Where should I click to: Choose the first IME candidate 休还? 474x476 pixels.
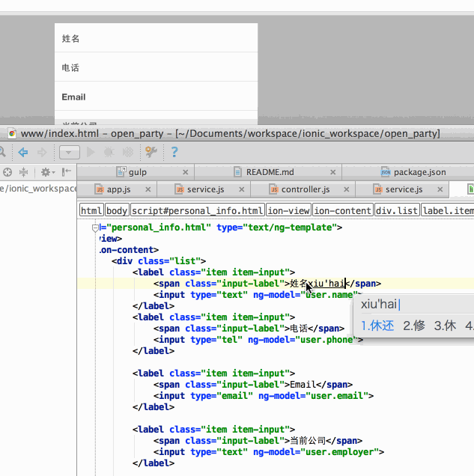click(x=377, y=326)
